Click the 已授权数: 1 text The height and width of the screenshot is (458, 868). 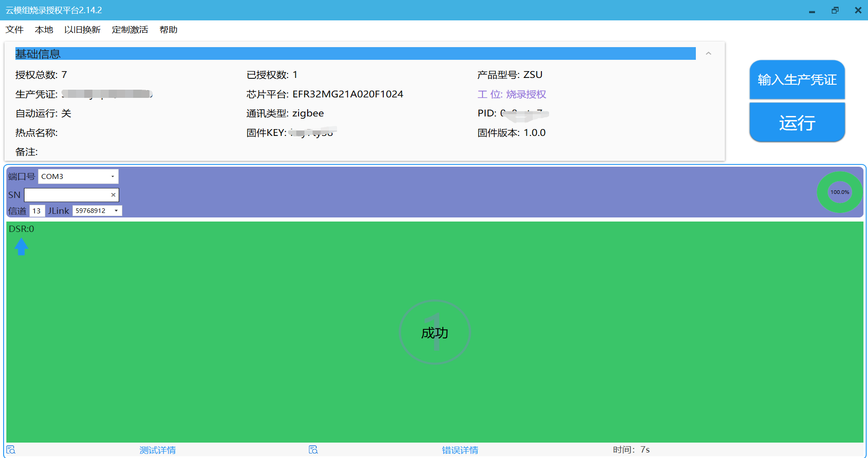coord(272,75)
